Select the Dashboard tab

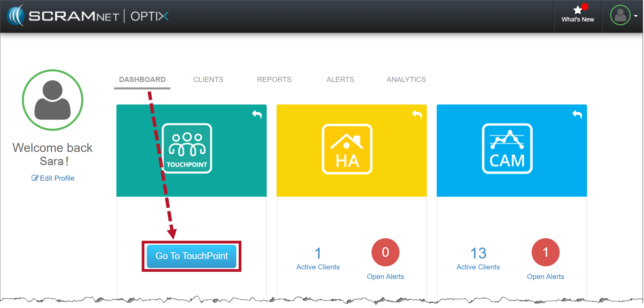142,80
